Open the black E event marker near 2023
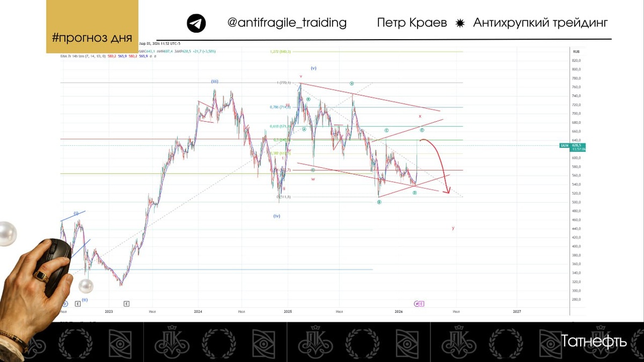Screen dimensions: 644x362 click(x=126, y=304)
